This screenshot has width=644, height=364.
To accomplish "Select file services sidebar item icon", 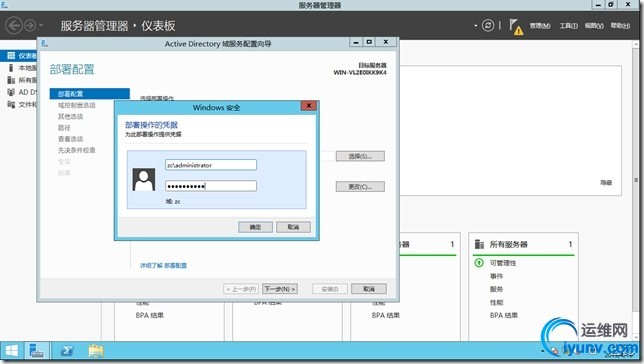I will (x=11, y=104).
